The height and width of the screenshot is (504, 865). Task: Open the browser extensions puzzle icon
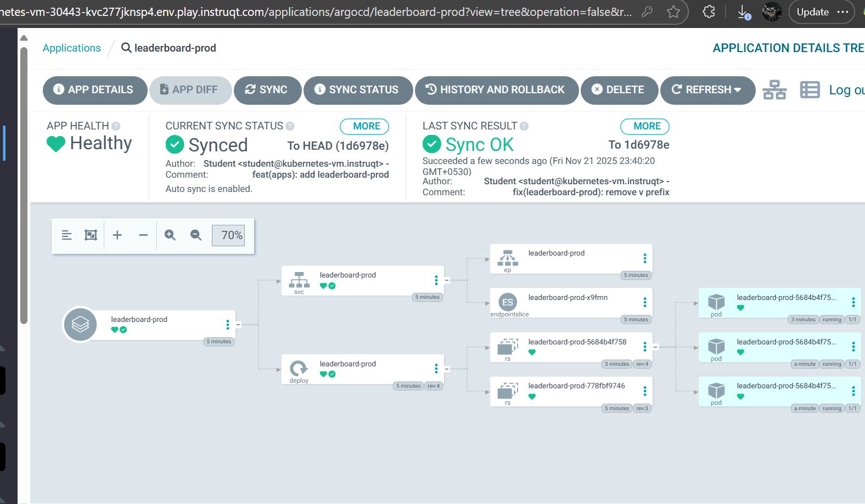709,12
